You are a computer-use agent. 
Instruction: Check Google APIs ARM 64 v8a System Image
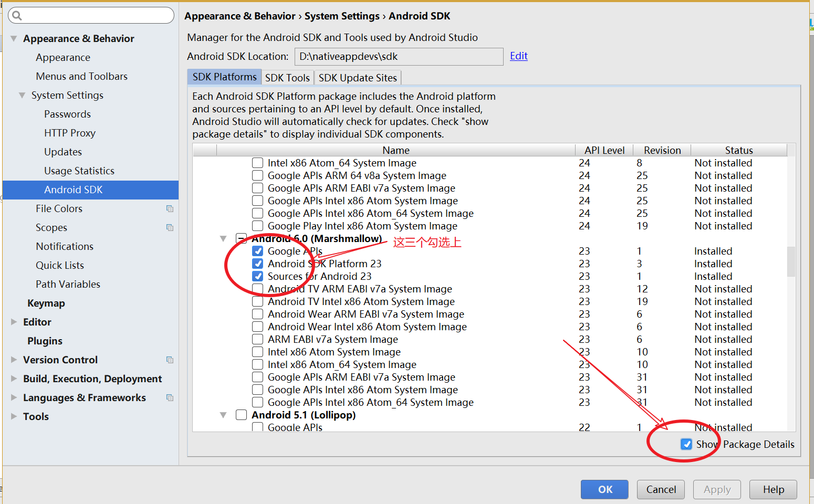[257, 175]
